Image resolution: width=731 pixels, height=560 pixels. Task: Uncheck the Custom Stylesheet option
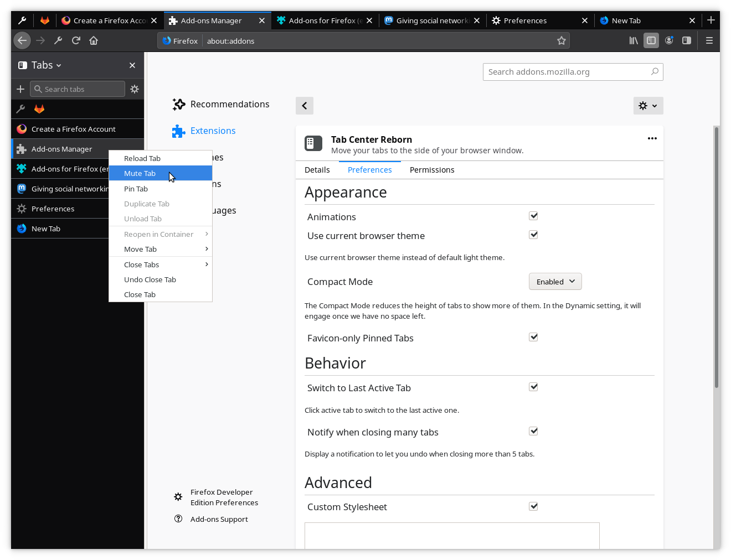point(533,506)
